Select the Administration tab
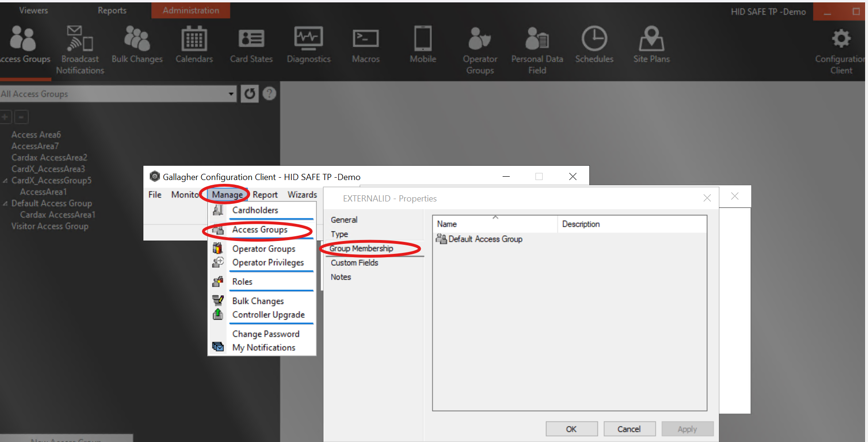This screenshot has height=442, width=868. [x=191, y=10]
